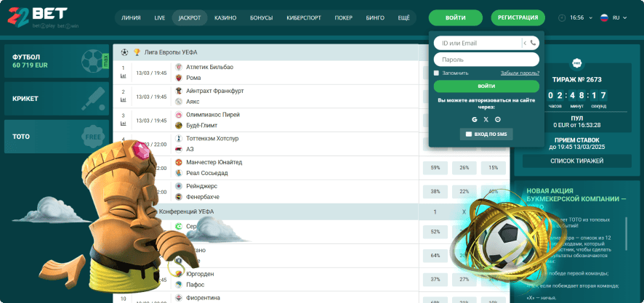The image size is (644, 303).
Task: Focus the Пароль field
Action: pos(486,60)
